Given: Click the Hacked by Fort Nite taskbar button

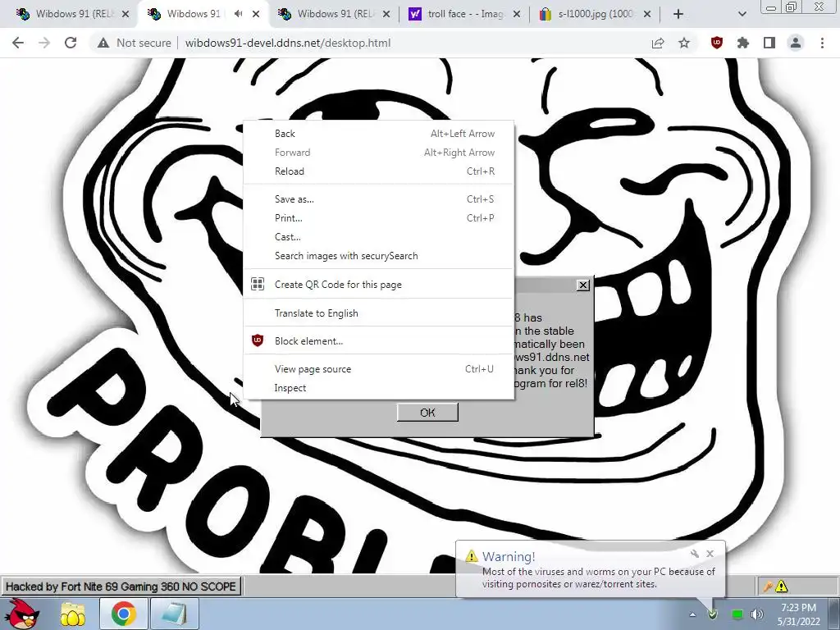Looking at the screenshot, I should [121, 587].
